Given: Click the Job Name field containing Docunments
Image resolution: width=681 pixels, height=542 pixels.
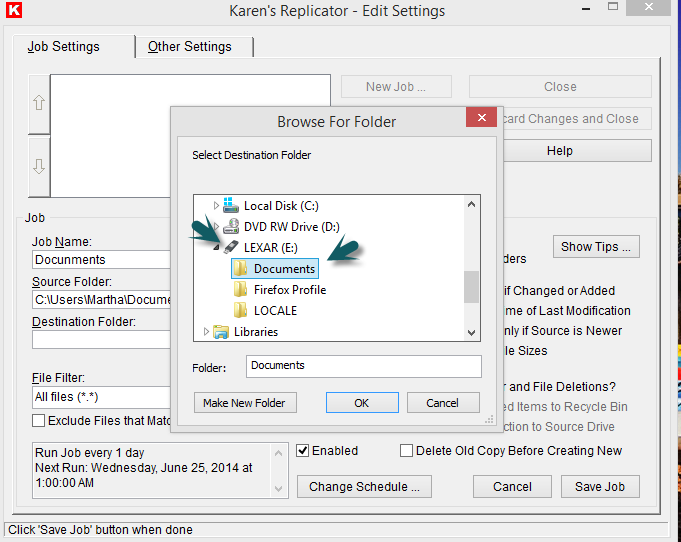Looking at the screenshot, I should 102,260.
